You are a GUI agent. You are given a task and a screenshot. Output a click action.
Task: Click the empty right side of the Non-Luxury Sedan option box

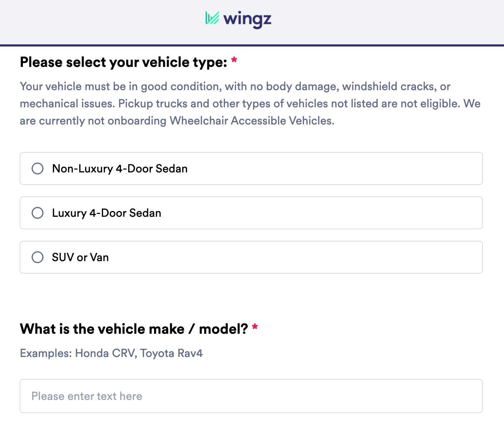point(357,168)
